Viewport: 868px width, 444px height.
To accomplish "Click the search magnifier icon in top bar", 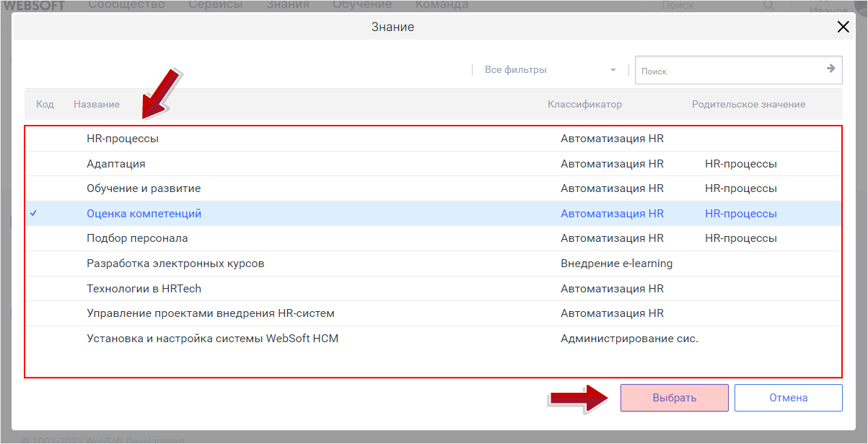I will [x=768, y=6].
